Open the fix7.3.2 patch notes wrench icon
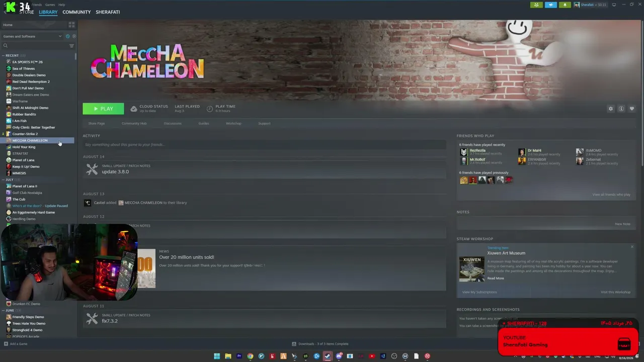644x362 pixels. tap(92, 318)
